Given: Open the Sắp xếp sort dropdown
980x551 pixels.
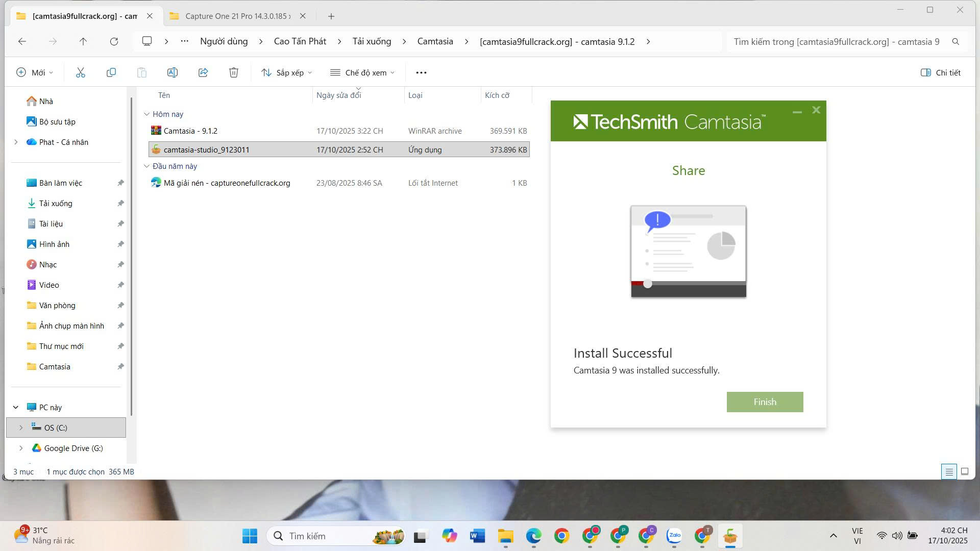Looking at the screenshot, I should [287, 72].
